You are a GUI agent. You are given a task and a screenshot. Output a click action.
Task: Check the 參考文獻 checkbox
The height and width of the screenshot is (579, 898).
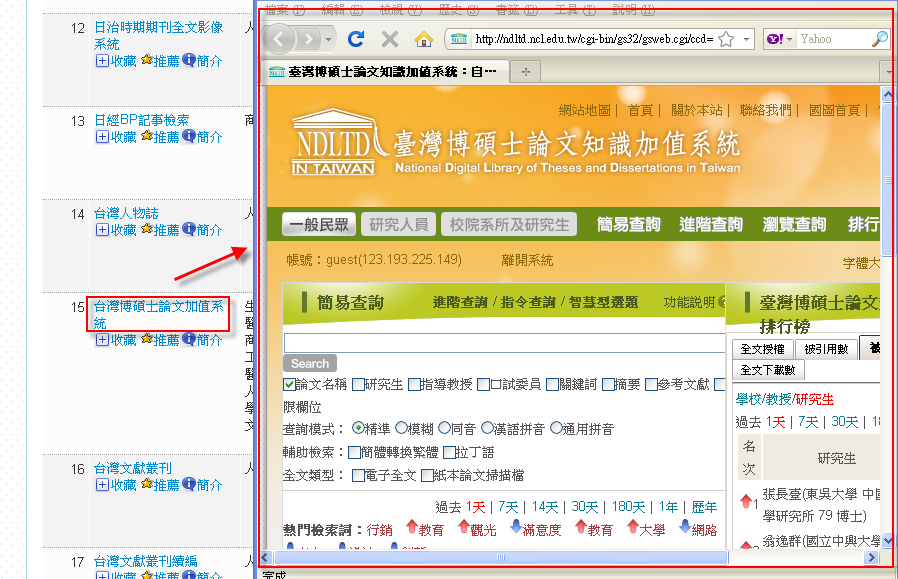(651, 384)
